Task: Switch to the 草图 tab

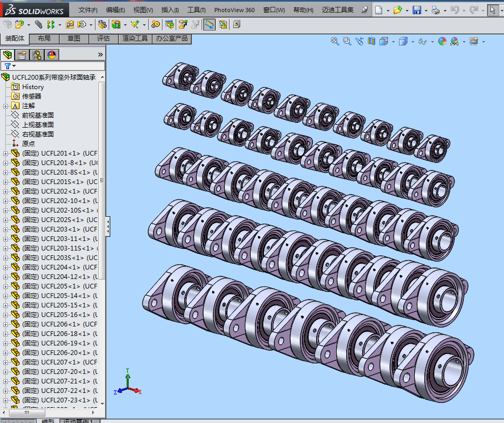Action: [73, 39]
